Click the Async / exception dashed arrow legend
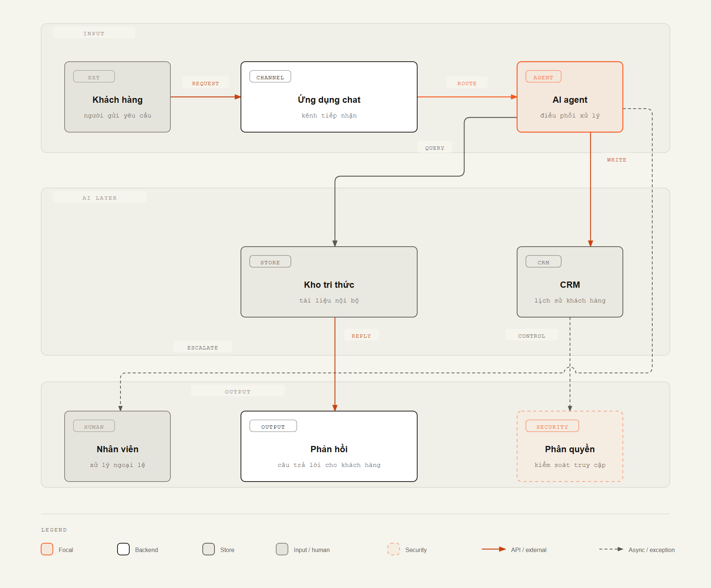Viewport: 711px width, 588px height. [611, 549]
